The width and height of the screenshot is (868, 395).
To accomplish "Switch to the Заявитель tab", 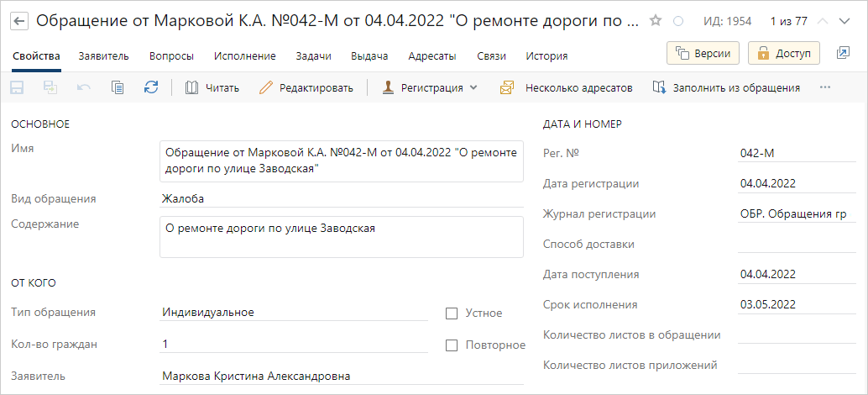I will pyautogui.click(x=103, y=56).
